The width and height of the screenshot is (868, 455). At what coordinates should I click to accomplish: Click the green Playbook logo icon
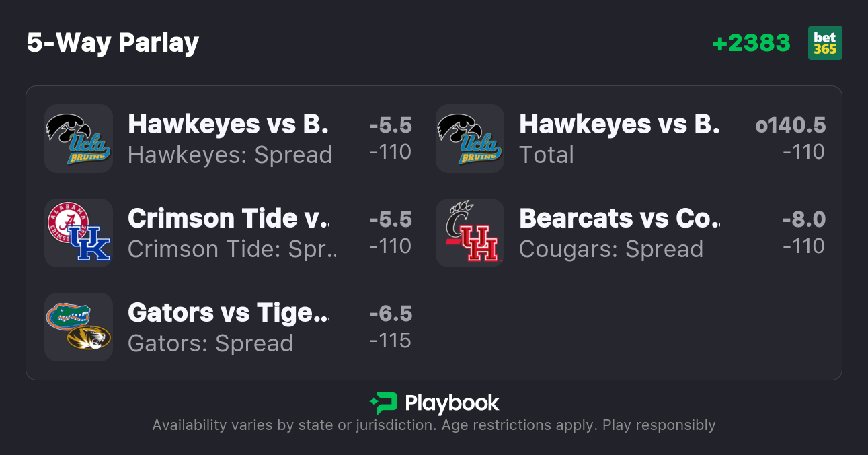coord(383,404)
